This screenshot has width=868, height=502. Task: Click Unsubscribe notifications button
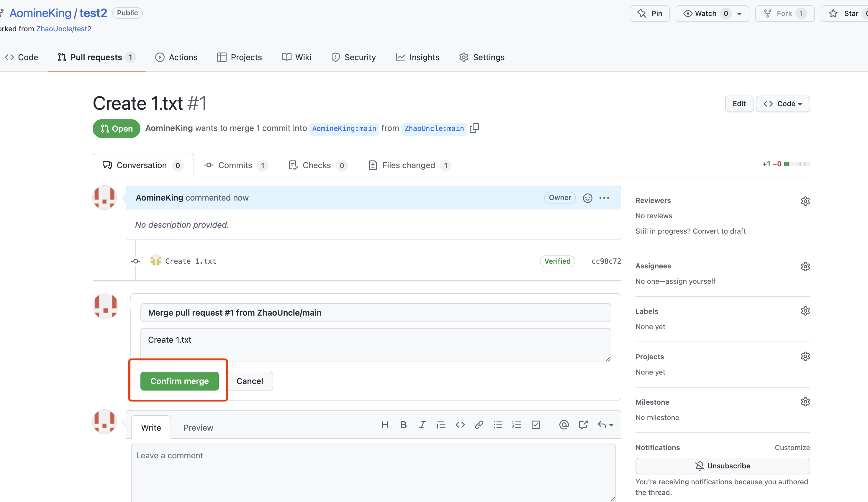click(722, 465)
